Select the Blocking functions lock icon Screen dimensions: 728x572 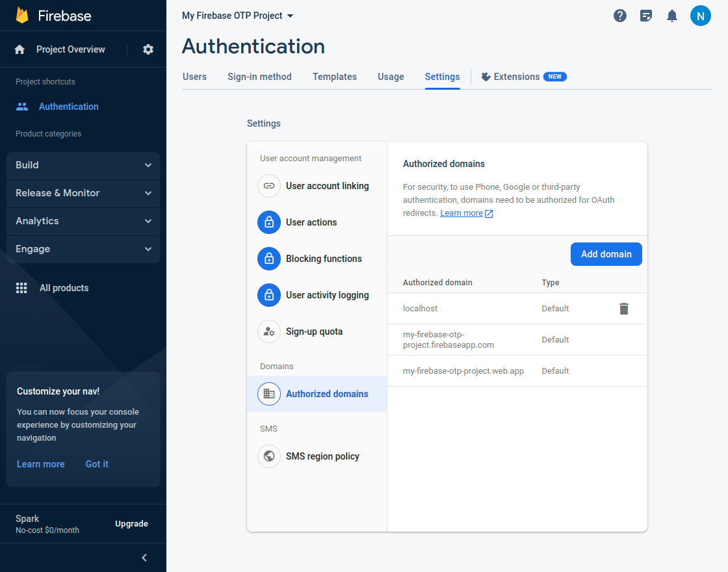(x=269, y=259)
